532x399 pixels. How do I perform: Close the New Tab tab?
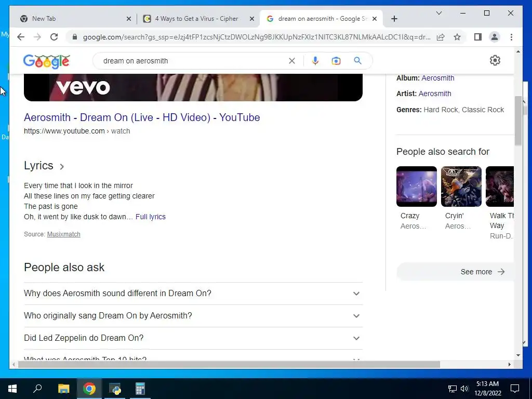pos(129,19)
